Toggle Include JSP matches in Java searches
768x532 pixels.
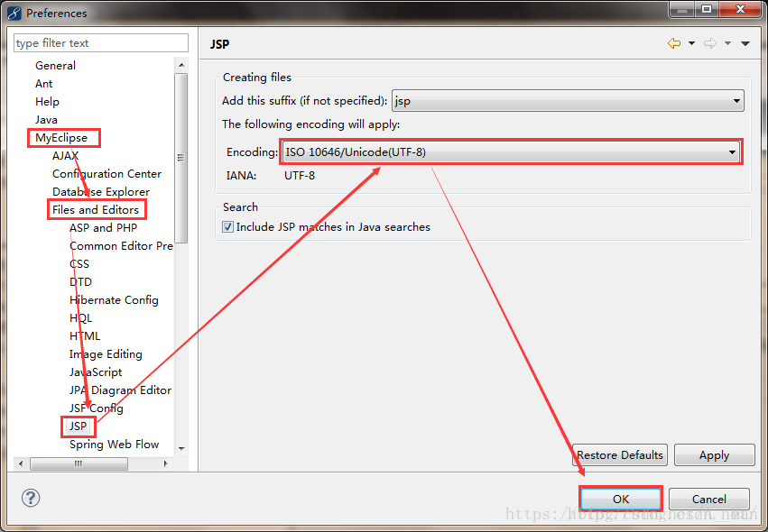[227, 226]
